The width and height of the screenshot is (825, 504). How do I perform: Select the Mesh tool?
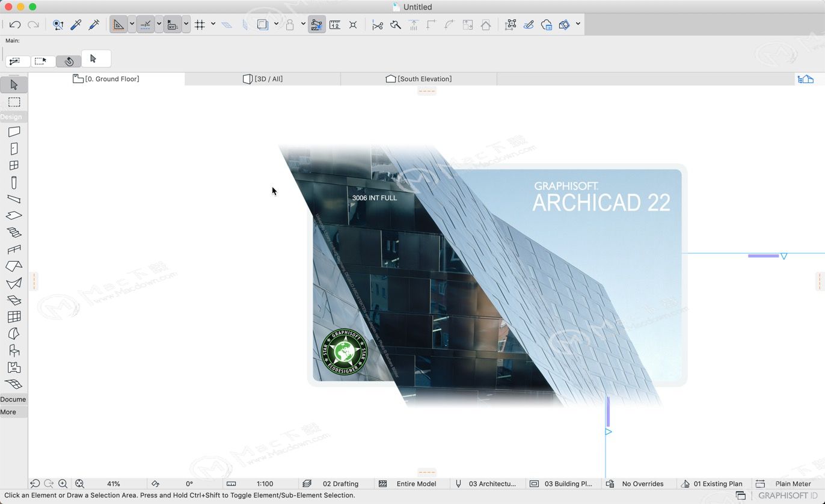14,384
